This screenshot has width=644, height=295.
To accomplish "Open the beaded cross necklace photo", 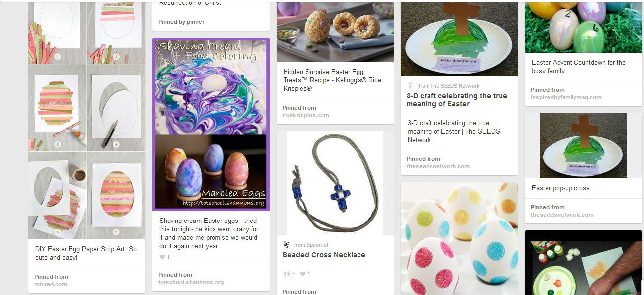I will click(335, 183).
